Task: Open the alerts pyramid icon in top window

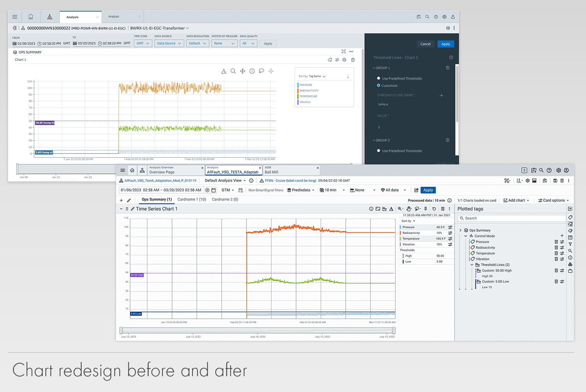Action: click(x=50, y=17)
